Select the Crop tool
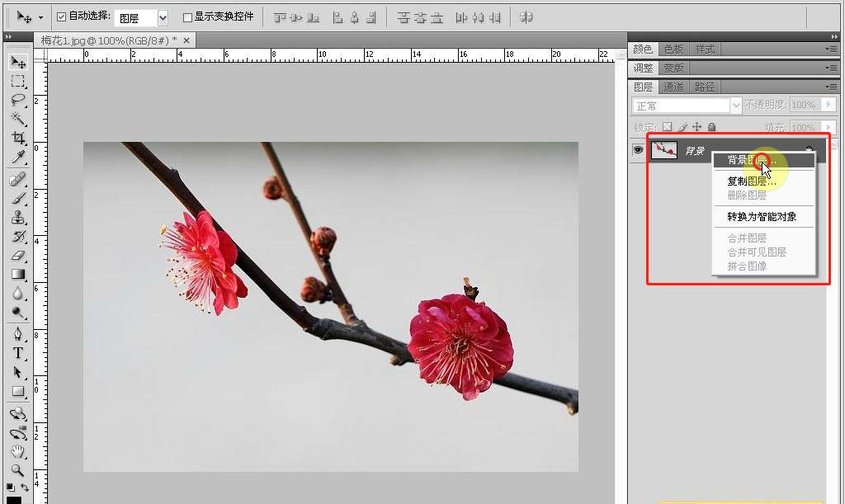Image resolution: width=845 pixels, height=504 pixels. 17,138
